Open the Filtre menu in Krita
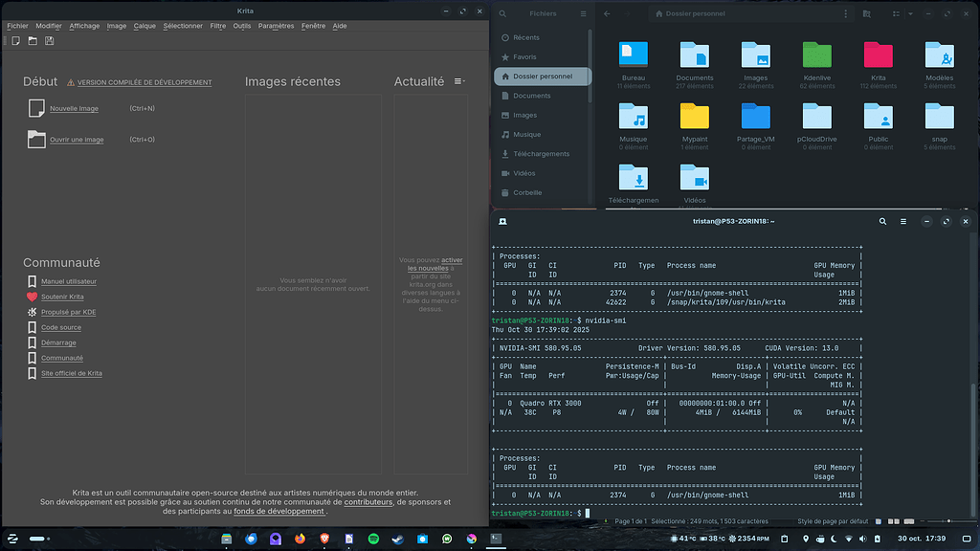 (x=217, y=26)
